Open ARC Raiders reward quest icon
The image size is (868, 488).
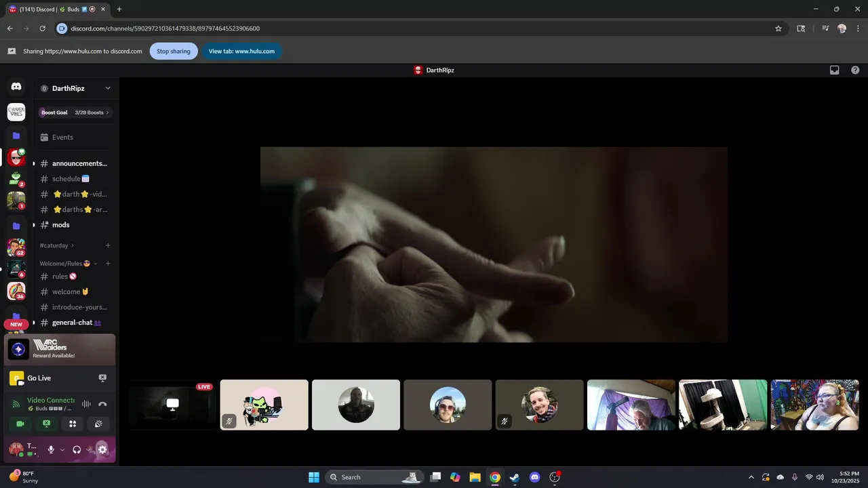point(18,349)
